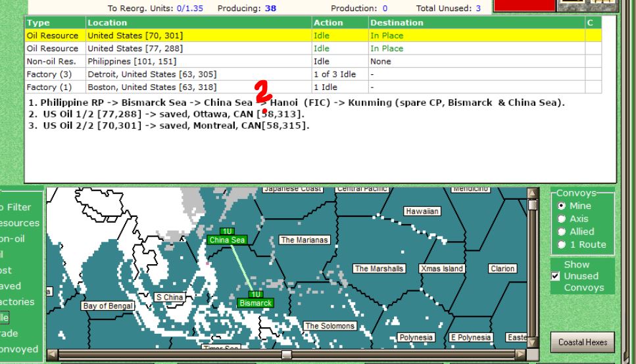Select the Boston Factory (1) row
The image size is (636, 364).
point(312,87)
